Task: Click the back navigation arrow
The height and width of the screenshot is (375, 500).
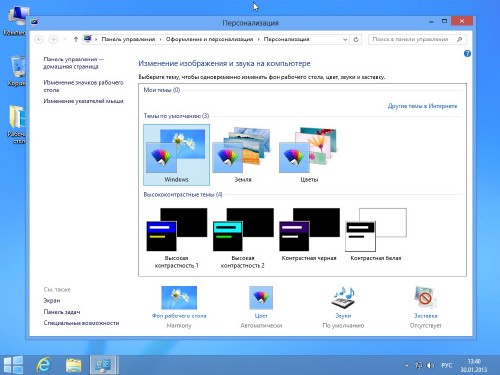Action: point(39,39)
